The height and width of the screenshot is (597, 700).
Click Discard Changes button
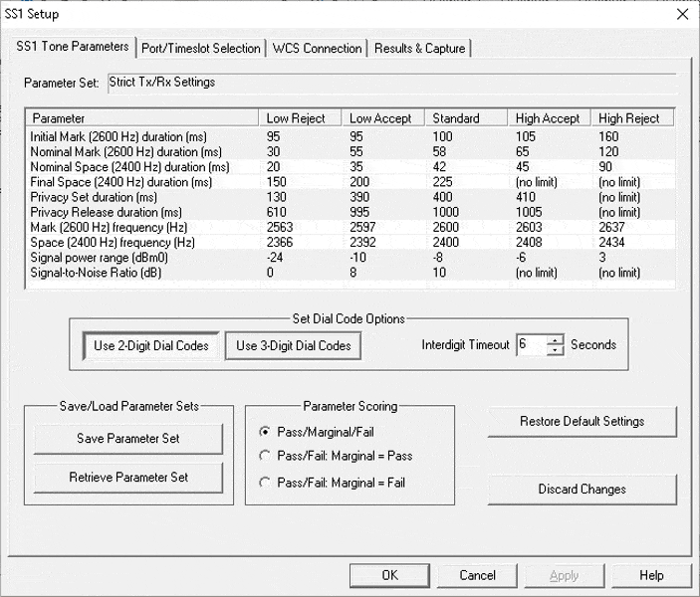point(583,489)
